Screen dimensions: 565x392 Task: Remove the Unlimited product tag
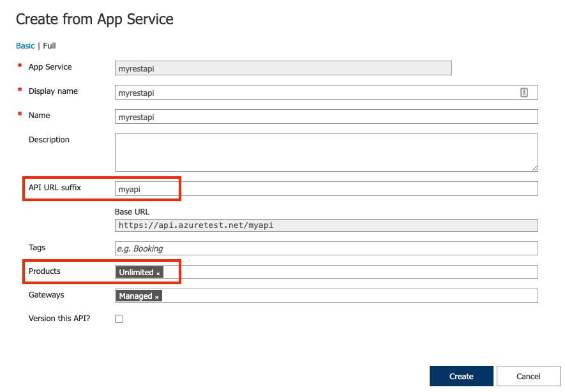[158, 274]
